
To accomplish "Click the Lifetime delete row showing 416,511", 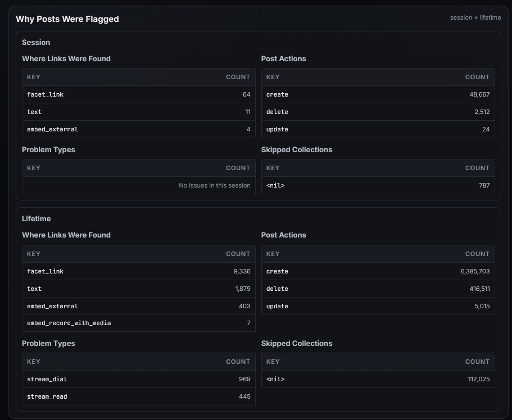I will point(378,289).
